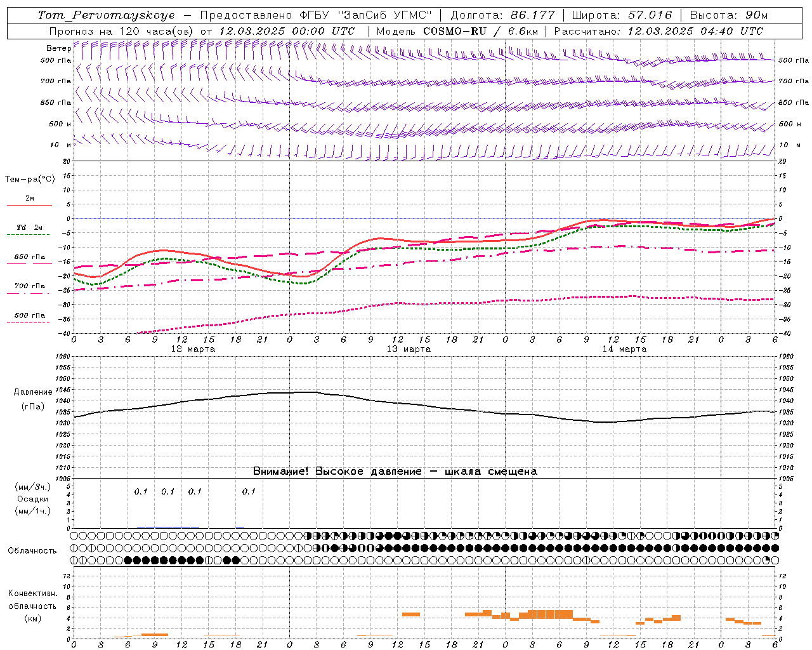Screen dimensions: 812x650
Task: Click the 850 гПа temperature legend entry
Action: 29,257
